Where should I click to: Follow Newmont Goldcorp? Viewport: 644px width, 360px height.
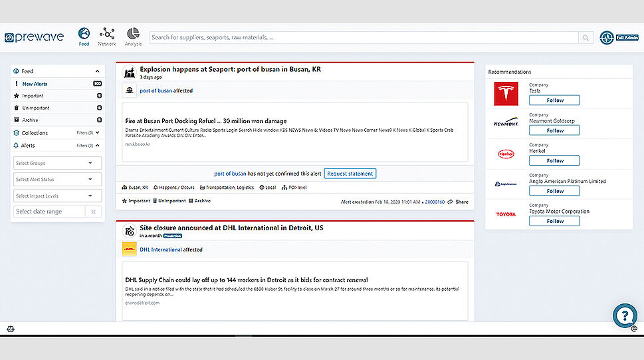coord(554,130)
